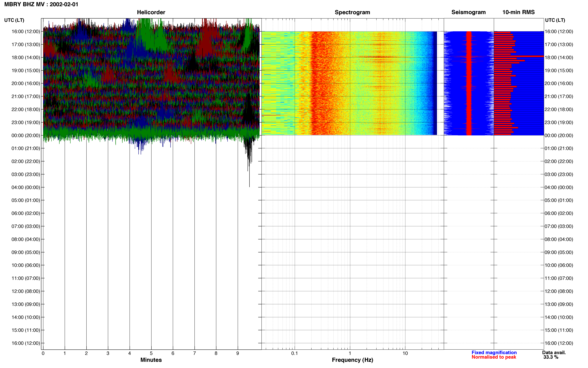Click the left '12:00 (08:00)' time label
This screenshot has height=368, width=588.
[26, 291]
